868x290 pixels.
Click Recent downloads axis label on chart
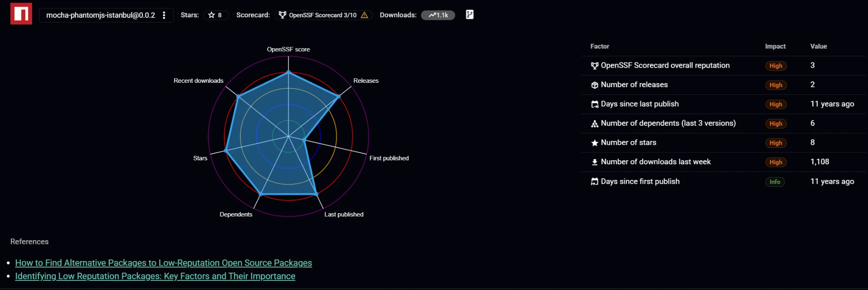point(198,81)
